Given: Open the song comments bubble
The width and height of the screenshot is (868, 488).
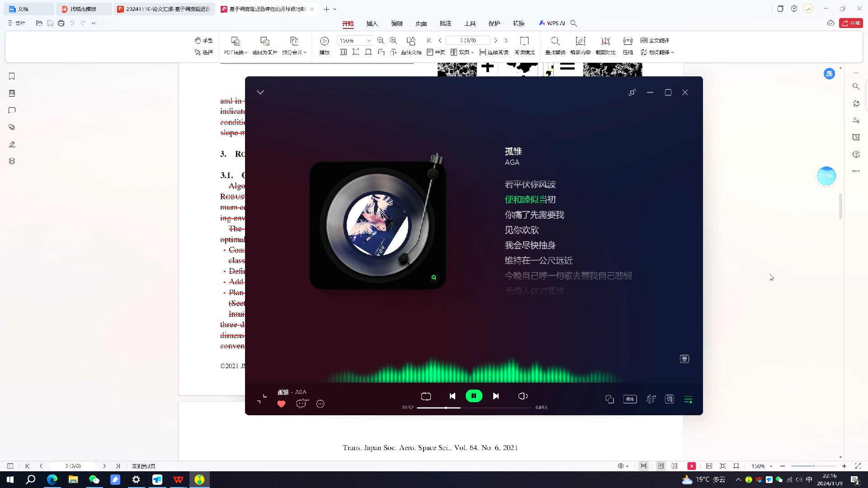Looking at the screenshot, I should point(302,404).
